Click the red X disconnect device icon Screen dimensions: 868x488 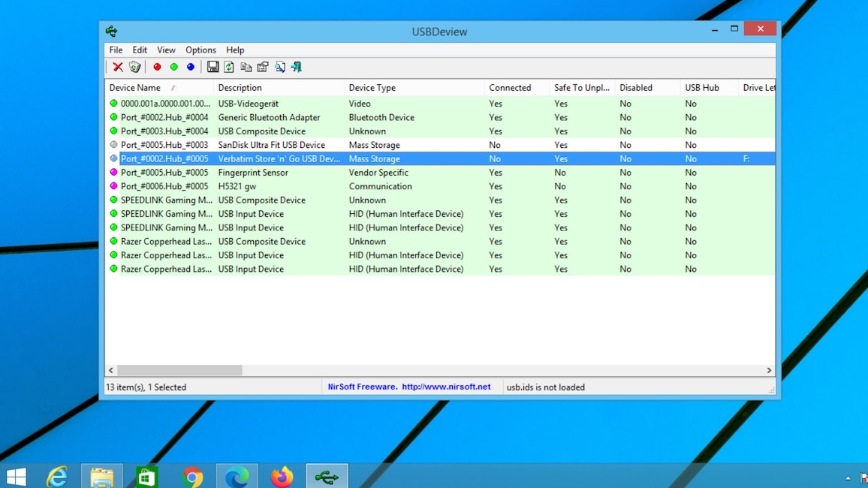(x=118, y=68)
